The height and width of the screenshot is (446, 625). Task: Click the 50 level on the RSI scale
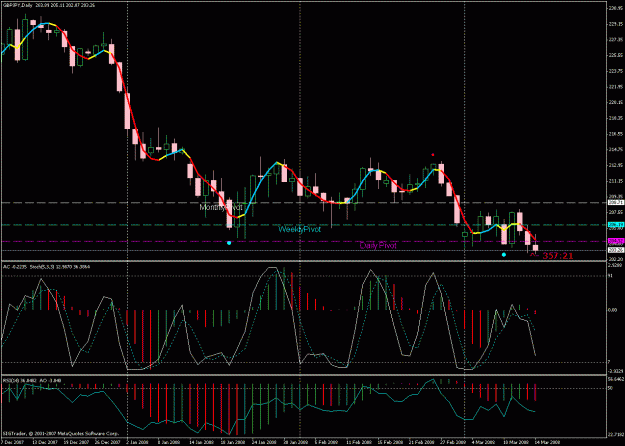coord(610,388)
